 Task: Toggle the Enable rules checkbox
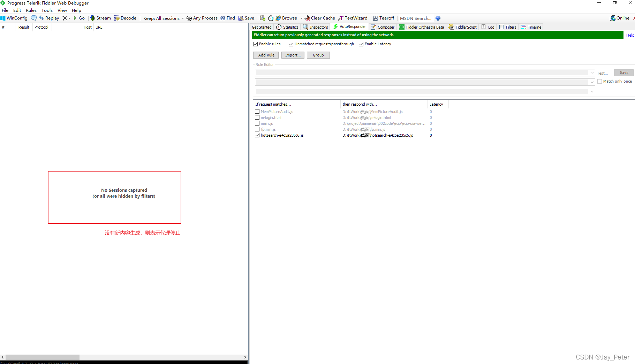pos(255,44)
